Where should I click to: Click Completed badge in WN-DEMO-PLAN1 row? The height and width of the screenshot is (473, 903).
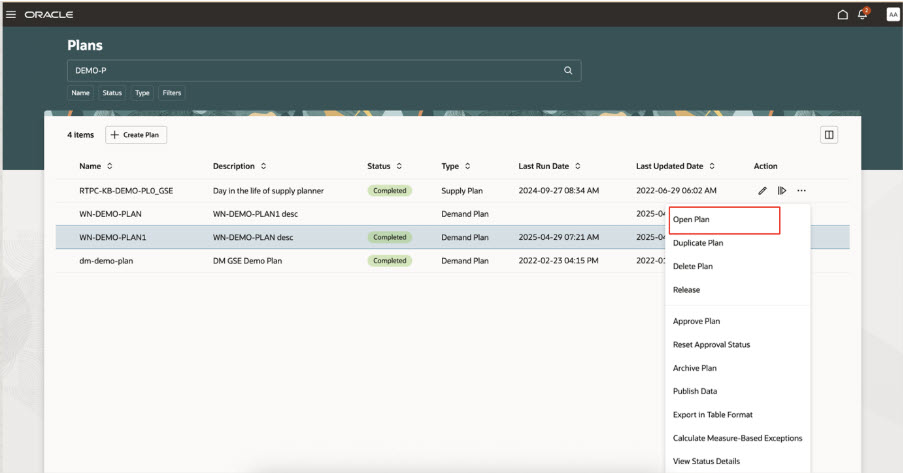coord(390,237)
